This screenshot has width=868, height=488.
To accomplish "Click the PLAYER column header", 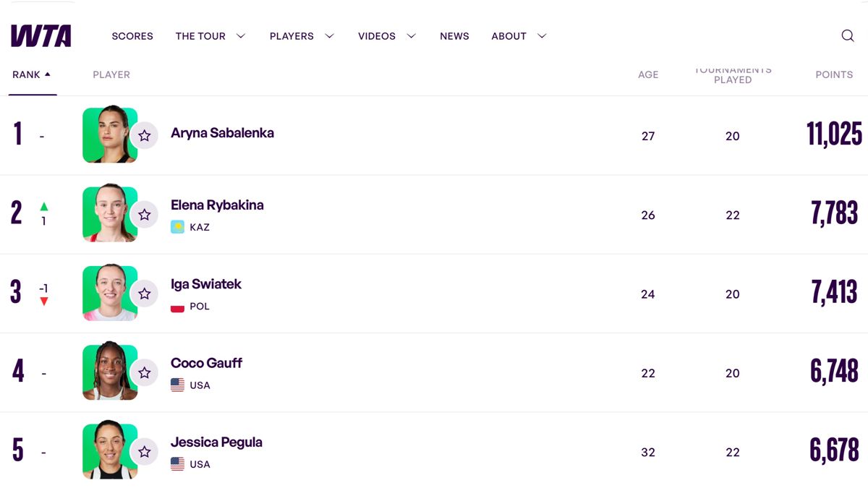I will pyautogui.click(x=111, y=74).
